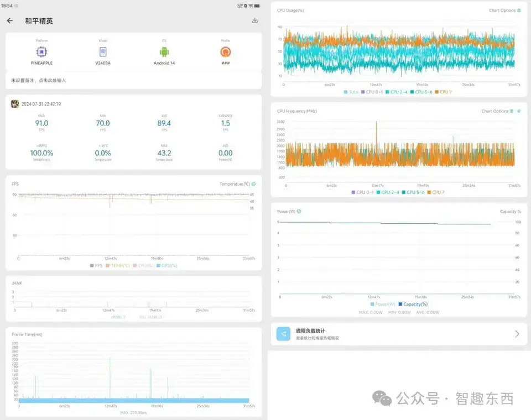Toggle the Total series in CPU Usage legend
This screenshot has width=531, height=420.
351,92
